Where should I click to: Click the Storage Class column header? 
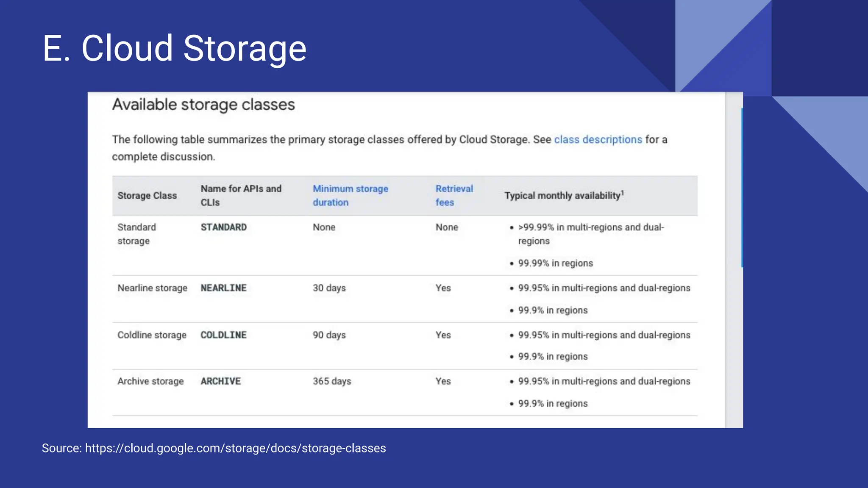point(147,196)
